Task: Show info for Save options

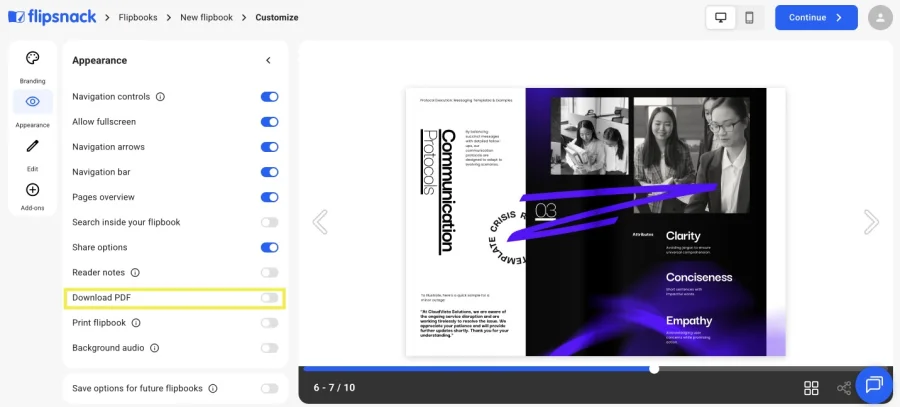Action: coord(213,389)
